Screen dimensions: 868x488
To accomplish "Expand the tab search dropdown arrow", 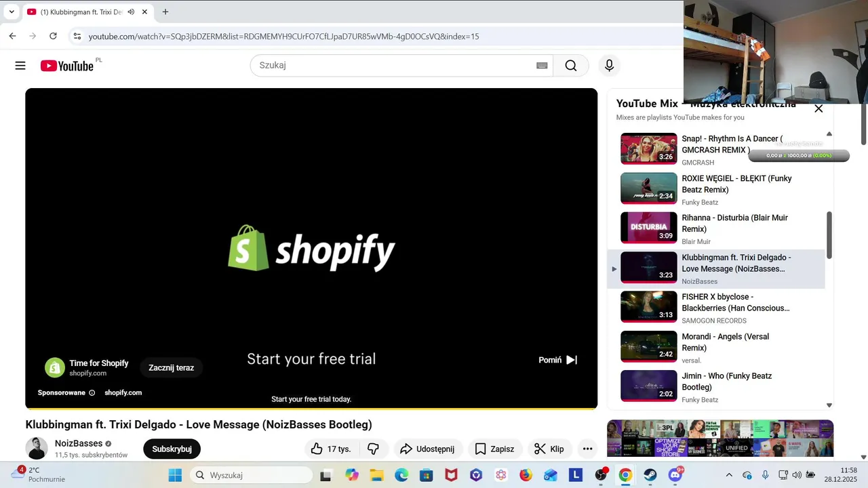I will 12,12.
